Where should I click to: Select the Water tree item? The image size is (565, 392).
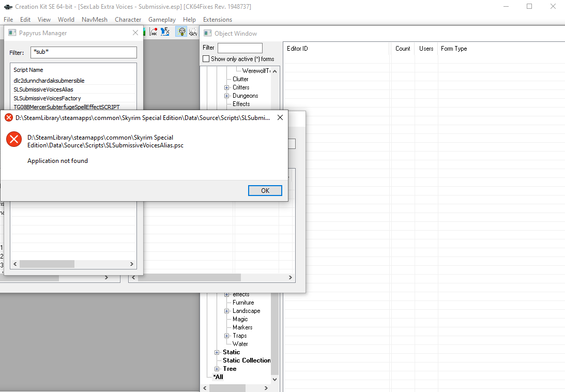pyautogui.click(x=240, y=344)
